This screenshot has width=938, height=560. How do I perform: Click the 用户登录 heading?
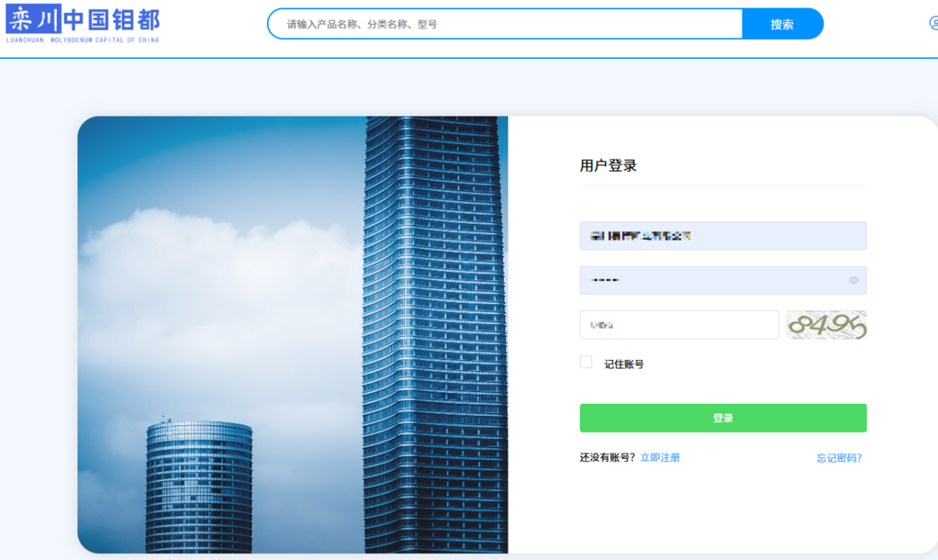608,165
